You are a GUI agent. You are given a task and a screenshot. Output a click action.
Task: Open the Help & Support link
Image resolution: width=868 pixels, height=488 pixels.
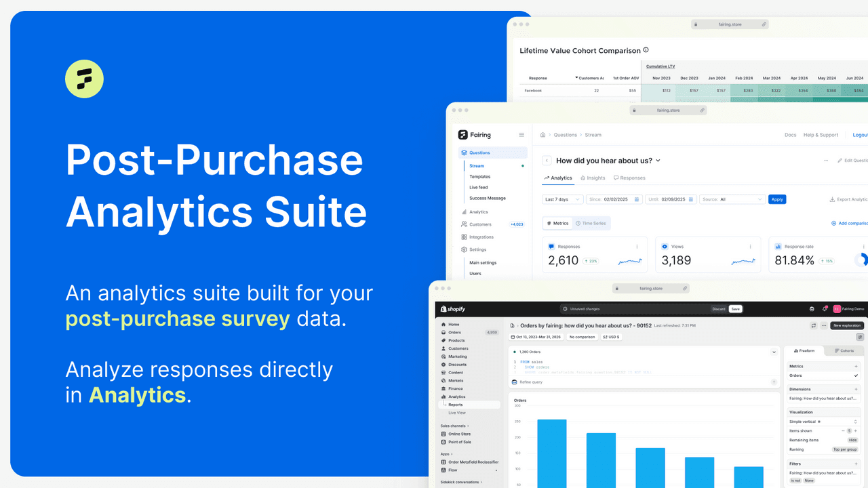(x=821, y=135)
